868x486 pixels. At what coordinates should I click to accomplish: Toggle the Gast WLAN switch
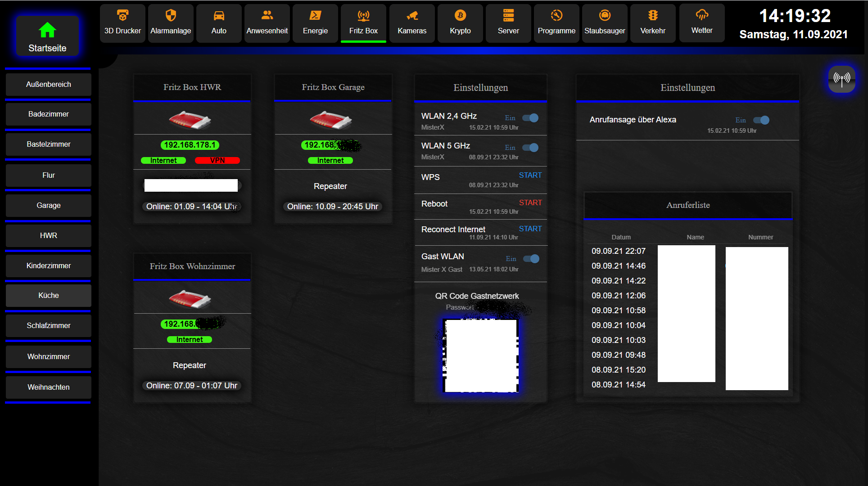[531, 259]
